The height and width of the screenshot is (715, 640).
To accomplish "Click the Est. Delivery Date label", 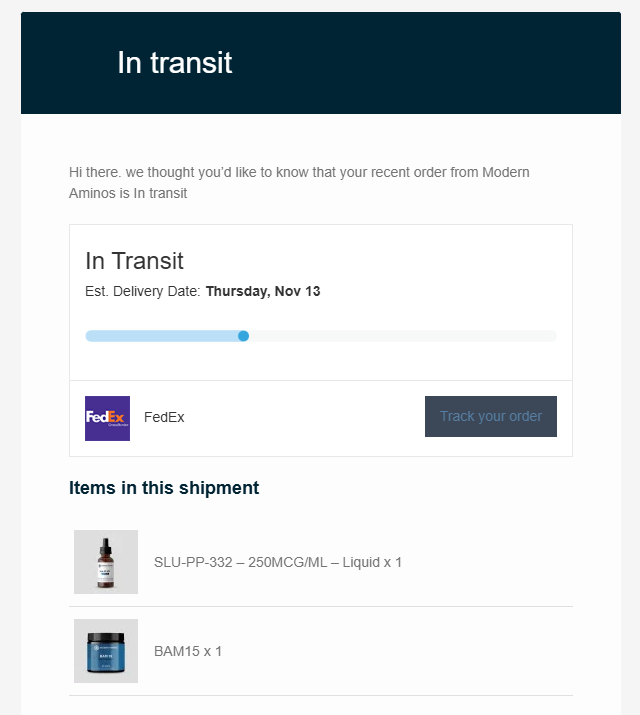I will click(143, 292).
